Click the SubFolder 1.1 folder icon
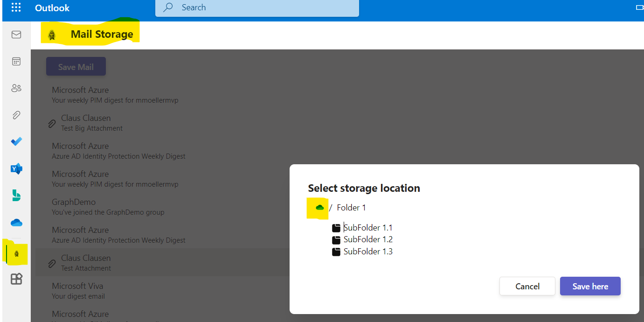The height and width of the screenshot is (322, 644). pyautogui.click(x=336, y=228)
